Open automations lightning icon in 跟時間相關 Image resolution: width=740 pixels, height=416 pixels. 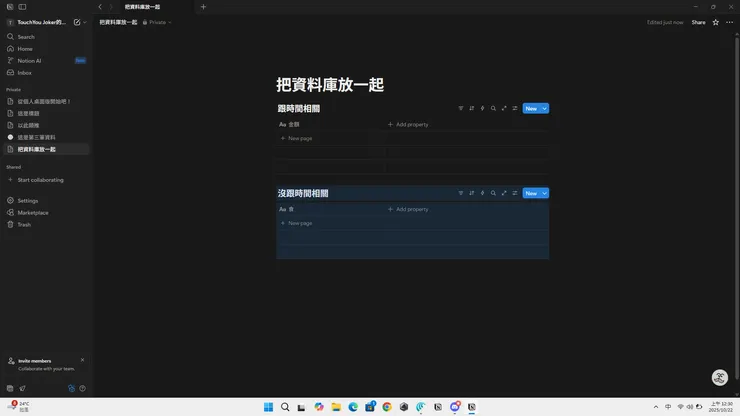[482, 108]
